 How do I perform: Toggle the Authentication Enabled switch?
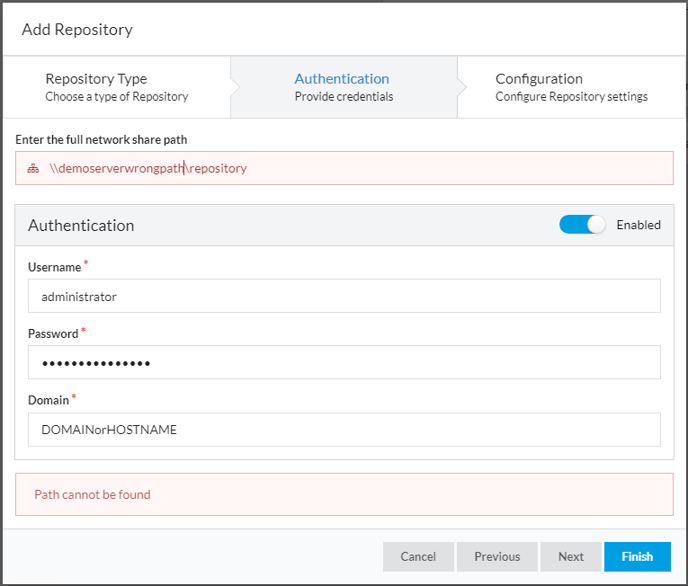coord(582,225)
